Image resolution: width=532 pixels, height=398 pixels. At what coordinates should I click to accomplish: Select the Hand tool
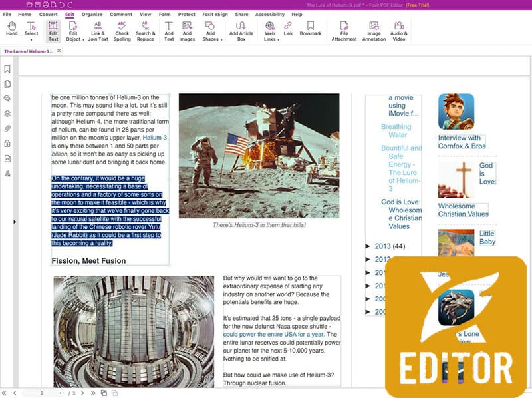11,29
